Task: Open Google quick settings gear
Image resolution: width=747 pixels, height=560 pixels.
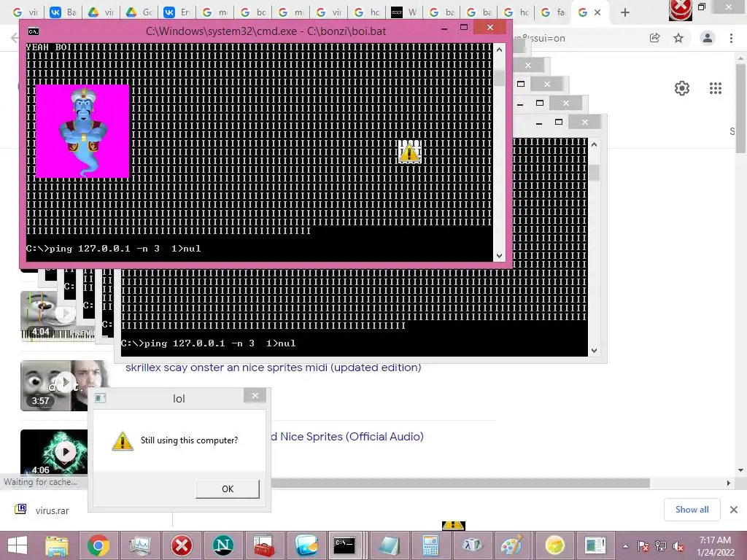Action: point(682,88)
